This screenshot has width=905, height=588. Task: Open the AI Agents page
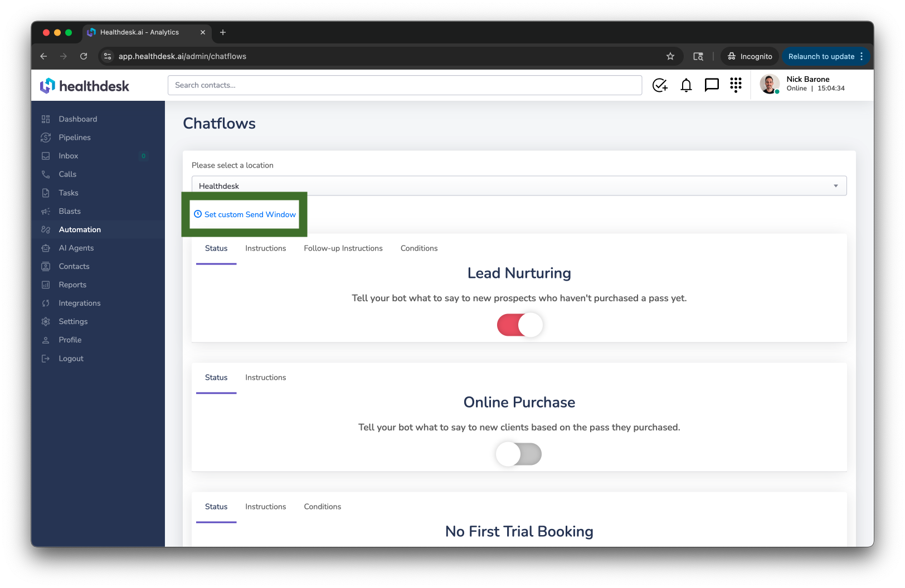click(76, 248)
